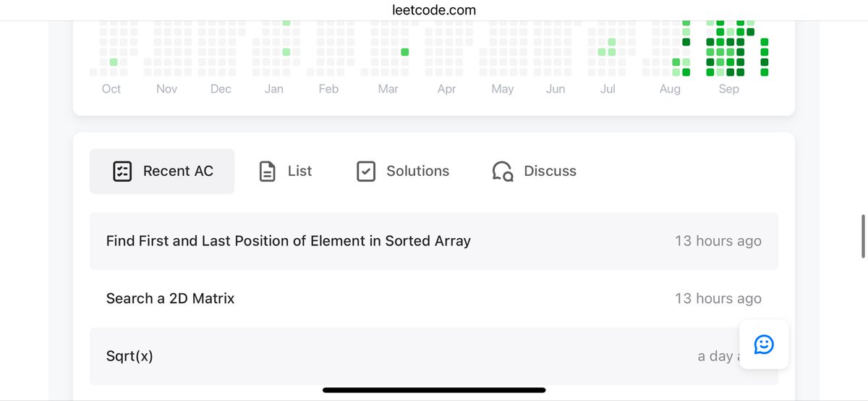868x401 pixels.
Task: Click the Aug month label on heatmap
Action: tap(670, 89)
